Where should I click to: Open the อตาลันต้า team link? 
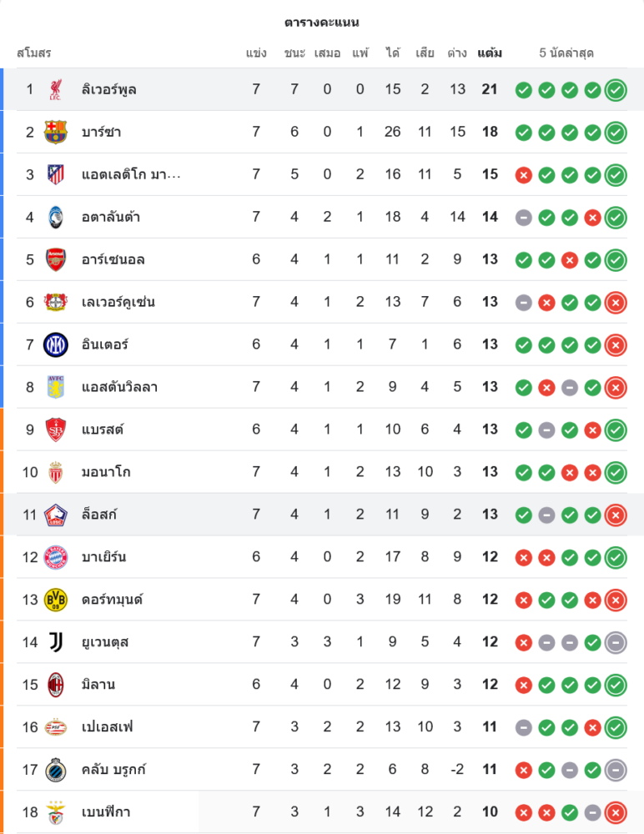[111, 217]
